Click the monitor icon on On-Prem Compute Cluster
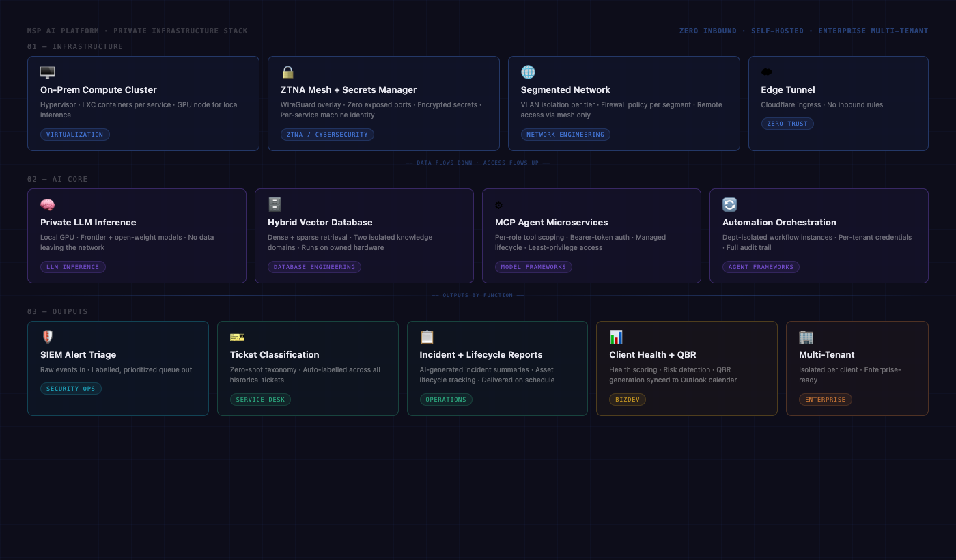 (47, 72)
